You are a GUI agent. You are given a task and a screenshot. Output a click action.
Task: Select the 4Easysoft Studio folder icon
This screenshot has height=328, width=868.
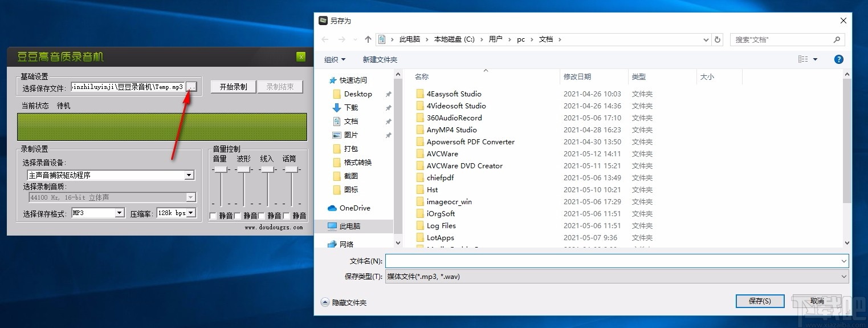click(x=420, y=94)
